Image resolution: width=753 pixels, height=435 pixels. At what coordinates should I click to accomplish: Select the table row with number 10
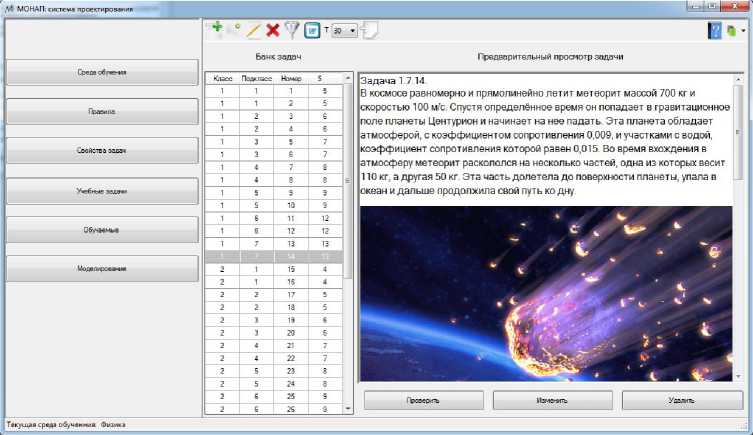tap(274, 205)
